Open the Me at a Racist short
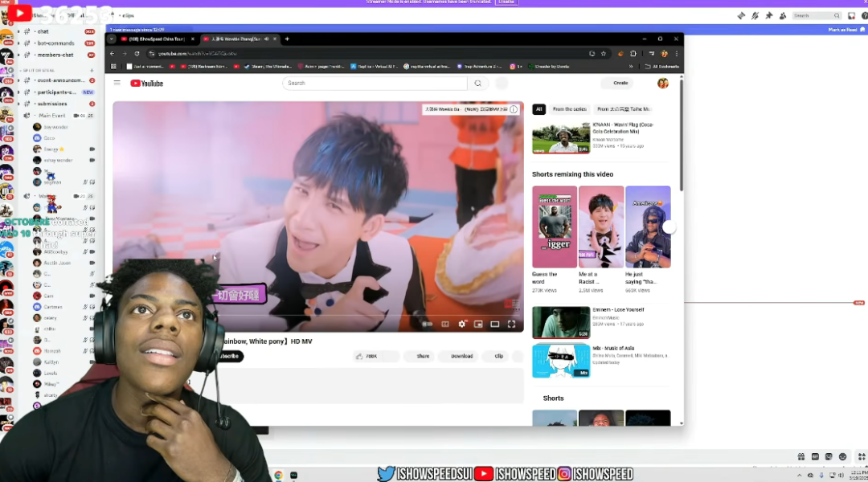This screenshot has width=868, height=482. click(600, 227)
